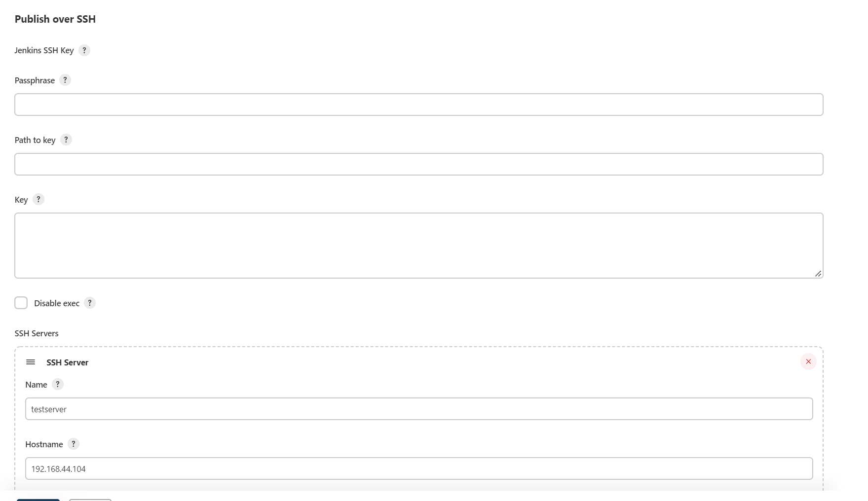Focus the Passphrase input field
Screen dimensions: 868x501
[x=418, y=105]
